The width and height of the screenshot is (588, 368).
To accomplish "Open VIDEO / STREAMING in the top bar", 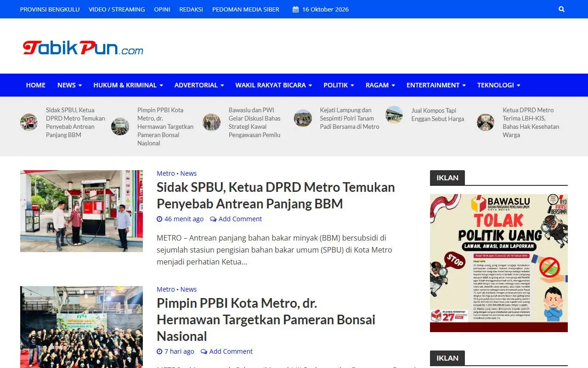I will pos(117,9).
